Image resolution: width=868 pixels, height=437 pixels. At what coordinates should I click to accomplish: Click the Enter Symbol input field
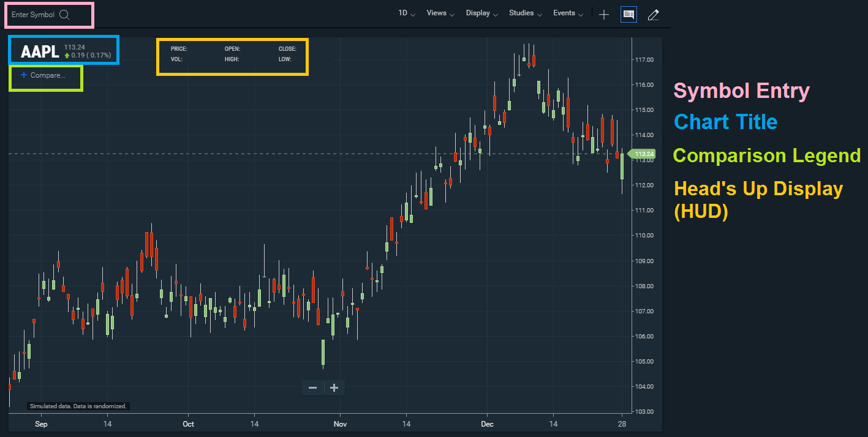[40, 15]
